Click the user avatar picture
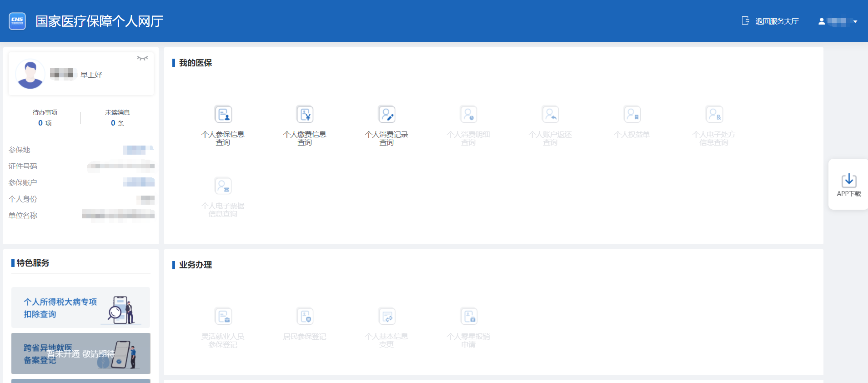Viewport: 868px width, 383px height. [30, 74]
